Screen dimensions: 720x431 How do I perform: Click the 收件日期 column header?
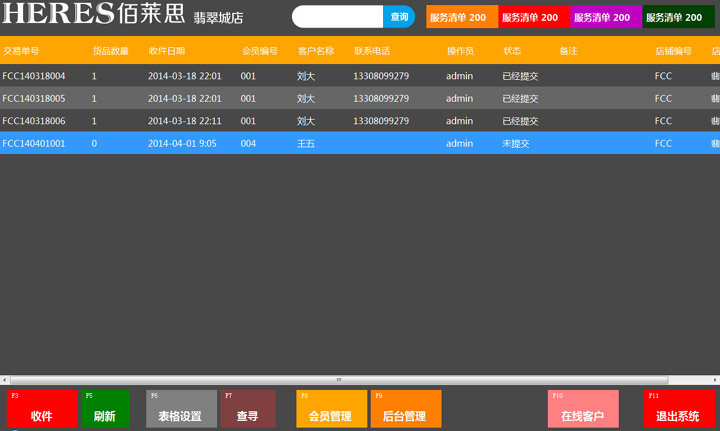[166, 51]
